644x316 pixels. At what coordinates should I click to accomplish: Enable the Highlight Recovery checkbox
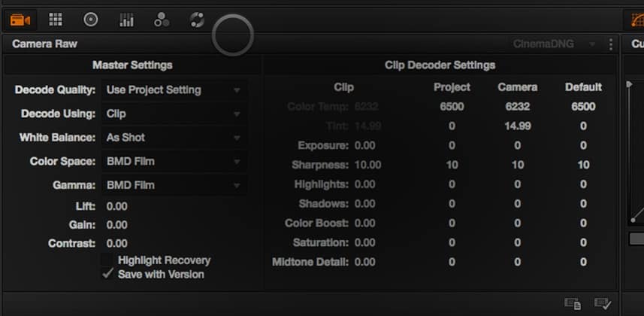(x=107, y=260)
